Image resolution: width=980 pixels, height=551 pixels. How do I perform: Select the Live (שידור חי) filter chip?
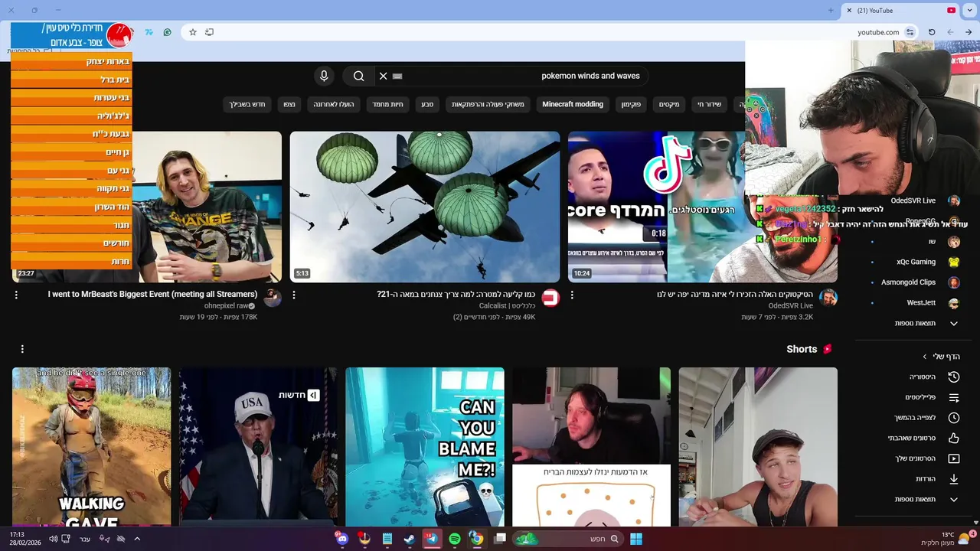click(709, 104)
